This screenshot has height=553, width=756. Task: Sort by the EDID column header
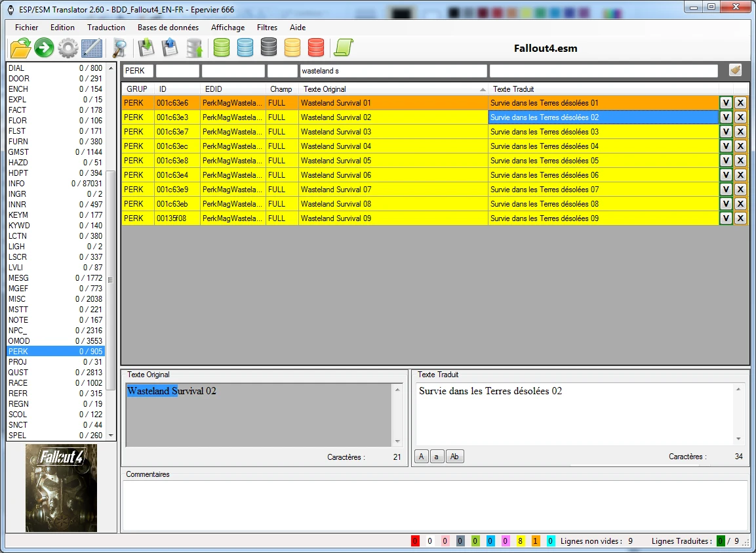(x=233, y=89)
